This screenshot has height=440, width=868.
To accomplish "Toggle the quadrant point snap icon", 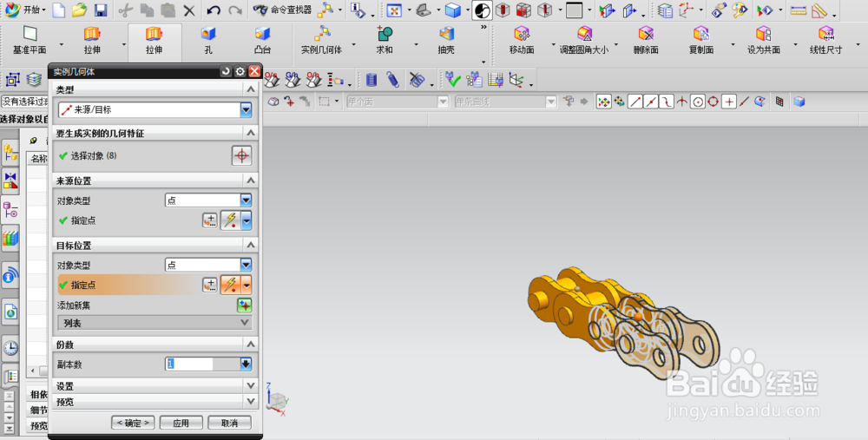I will click(x=713, y=102).
